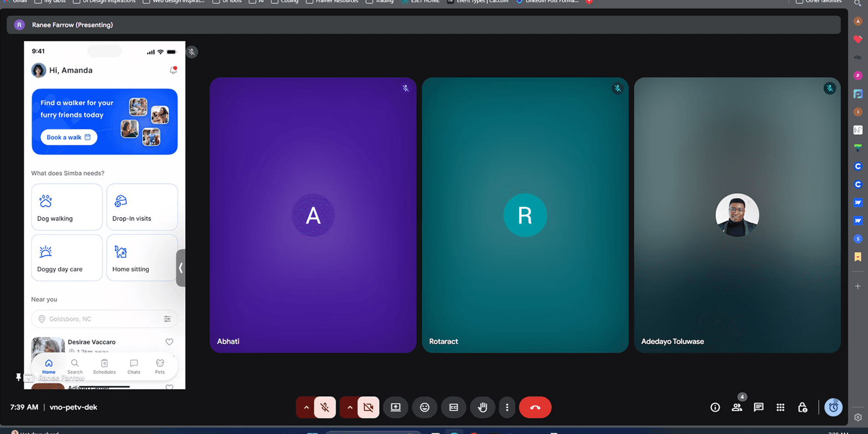Tap the Book a walk button
The width and height of the screenshot is (868, 434).
tap(69, 137)
